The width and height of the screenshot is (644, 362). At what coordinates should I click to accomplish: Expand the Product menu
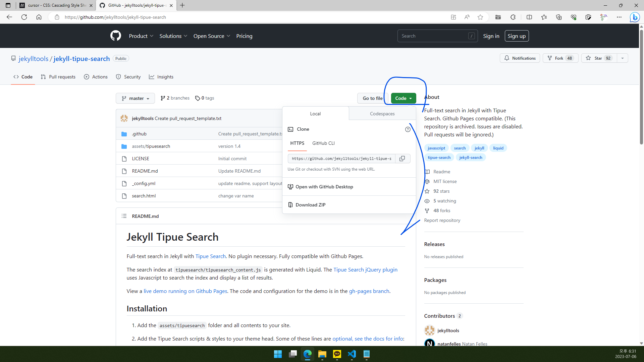point(141,36)
